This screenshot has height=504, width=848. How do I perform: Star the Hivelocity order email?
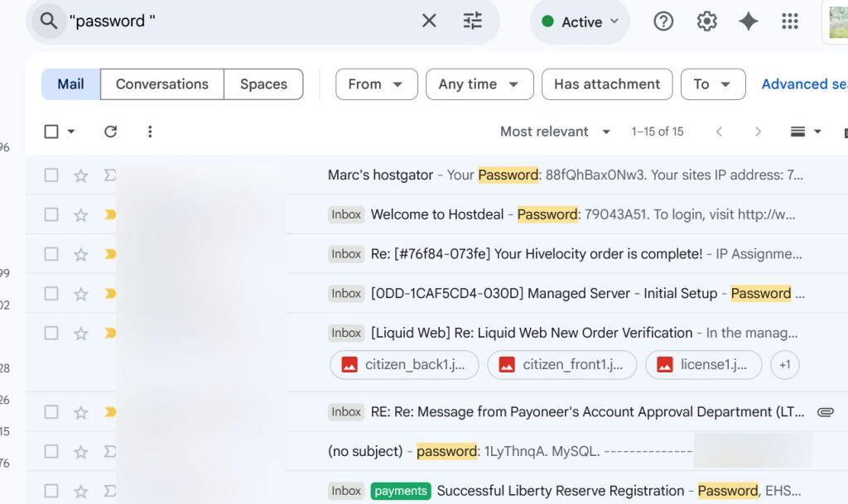coord(81,254)
